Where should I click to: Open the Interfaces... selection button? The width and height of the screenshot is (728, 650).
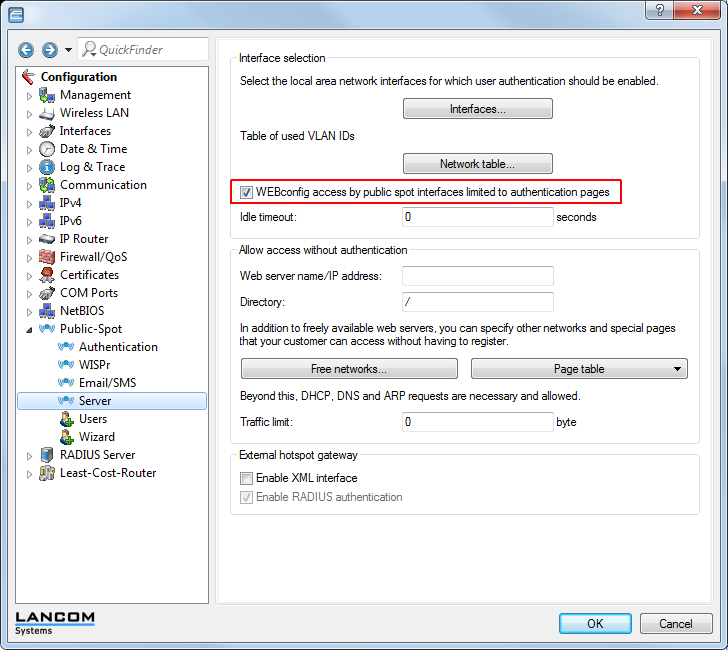point(478,109)
